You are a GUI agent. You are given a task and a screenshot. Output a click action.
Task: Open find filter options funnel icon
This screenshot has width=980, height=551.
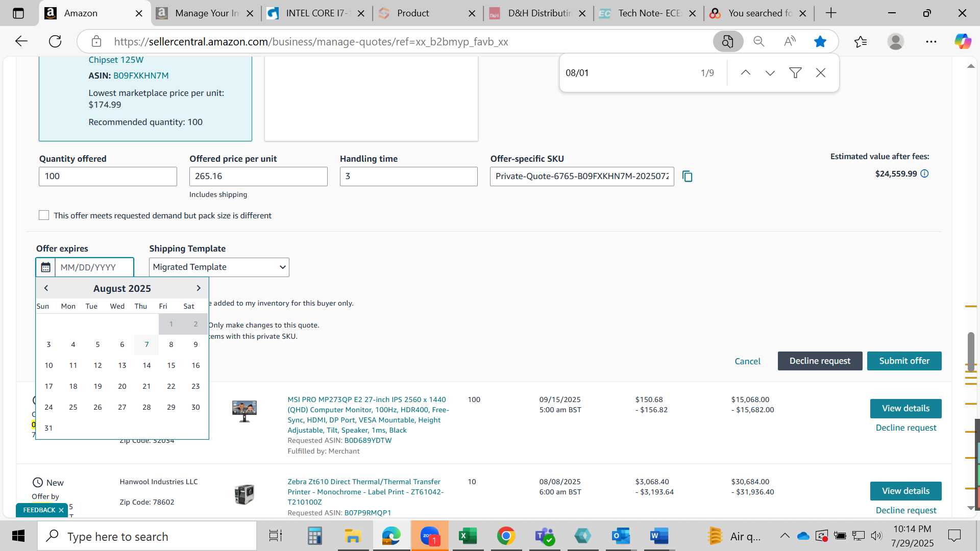point(795,73)
